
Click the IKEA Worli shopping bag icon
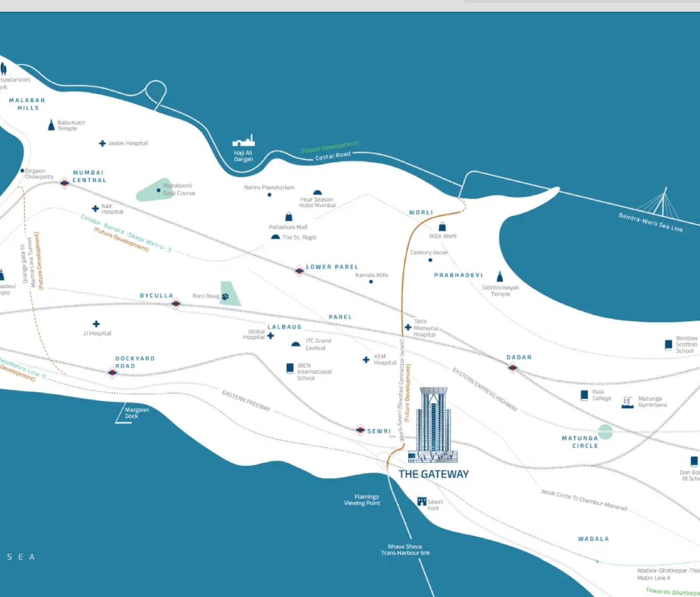tap(442, 227)
